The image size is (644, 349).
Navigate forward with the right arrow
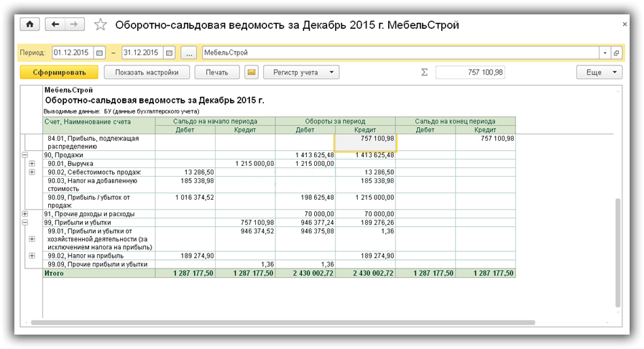tap(74, 24)
